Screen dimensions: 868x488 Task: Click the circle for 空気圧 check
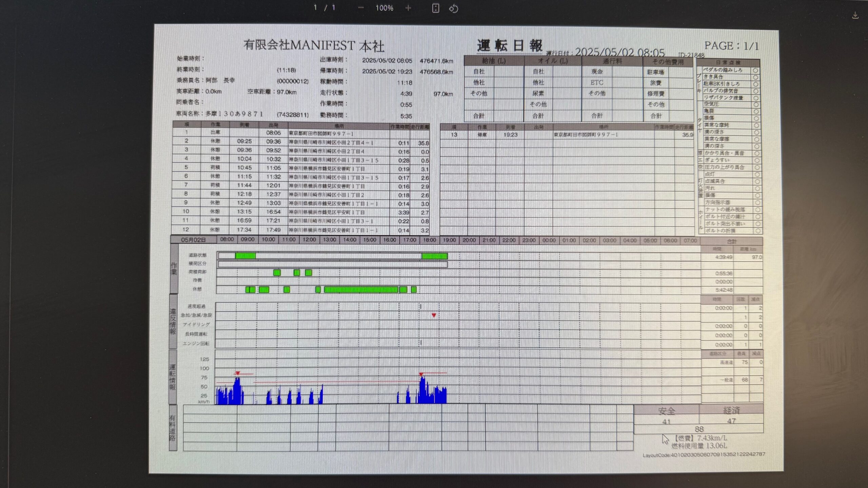[756, 105]
